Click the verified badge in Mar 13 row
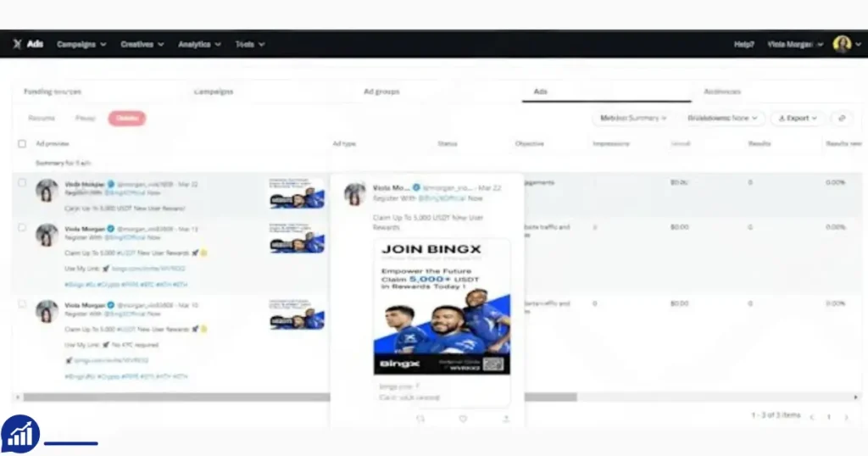The width and height of the screenshot is (868, 456). pos(111,229)
